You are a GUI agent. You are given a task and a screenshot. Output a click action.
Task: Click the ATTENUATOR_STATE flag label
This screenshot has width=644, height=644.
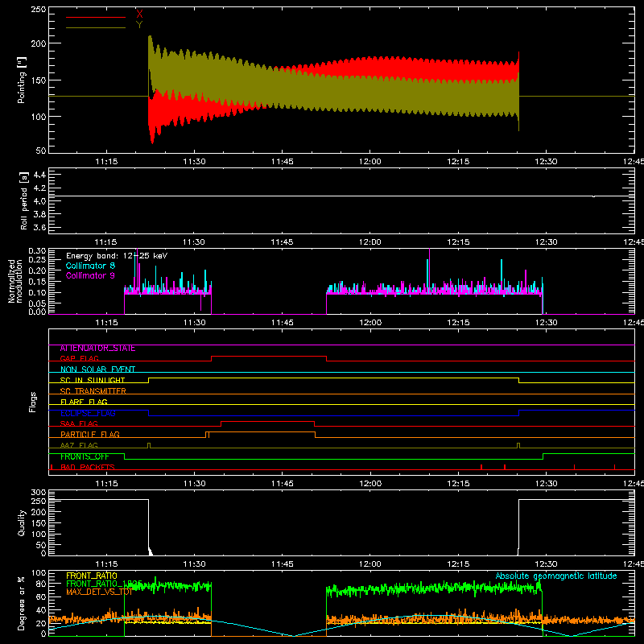pyautogui.click(x=97, y=349)
